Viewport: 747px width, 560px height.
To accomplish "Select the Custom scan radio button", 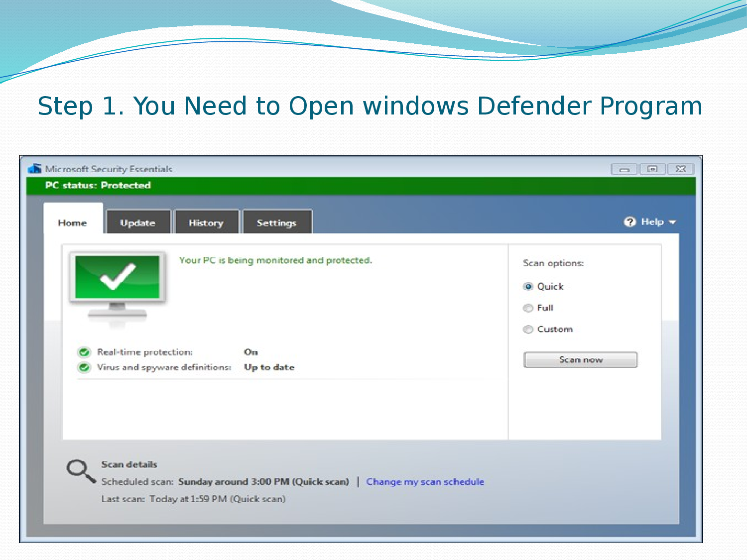I will pos(528,330).
